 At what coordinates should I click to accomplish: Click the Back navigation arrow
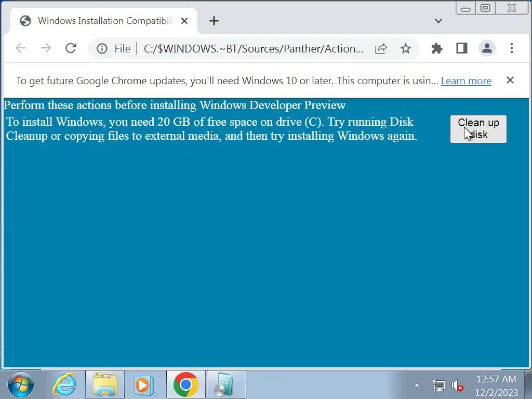tap(21, 48)
